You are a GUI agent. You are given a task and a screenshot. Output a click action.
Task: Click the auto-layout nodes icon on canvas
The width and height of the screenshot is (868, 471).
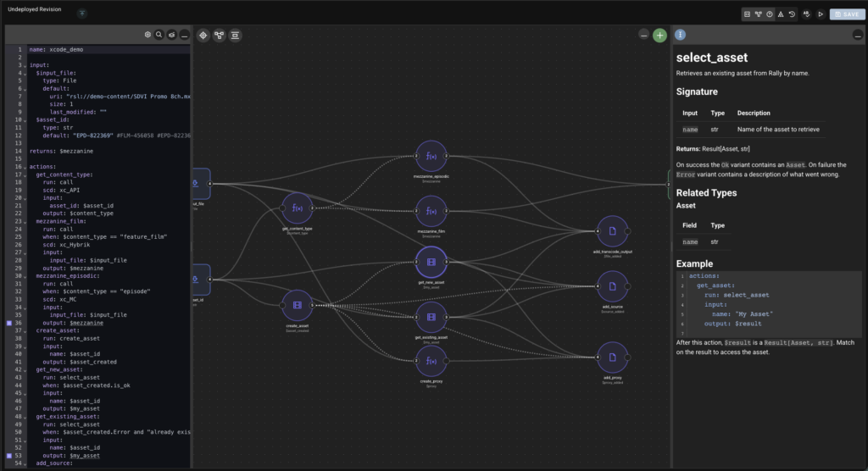point(219,35)
